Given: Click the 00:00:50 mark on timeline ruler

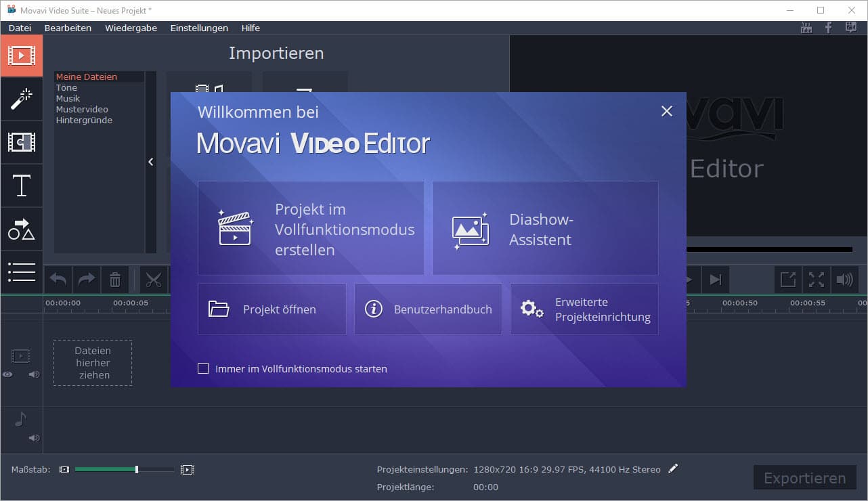Looking at the screenshot, I should pyautogui.click(x=740, y=303).
